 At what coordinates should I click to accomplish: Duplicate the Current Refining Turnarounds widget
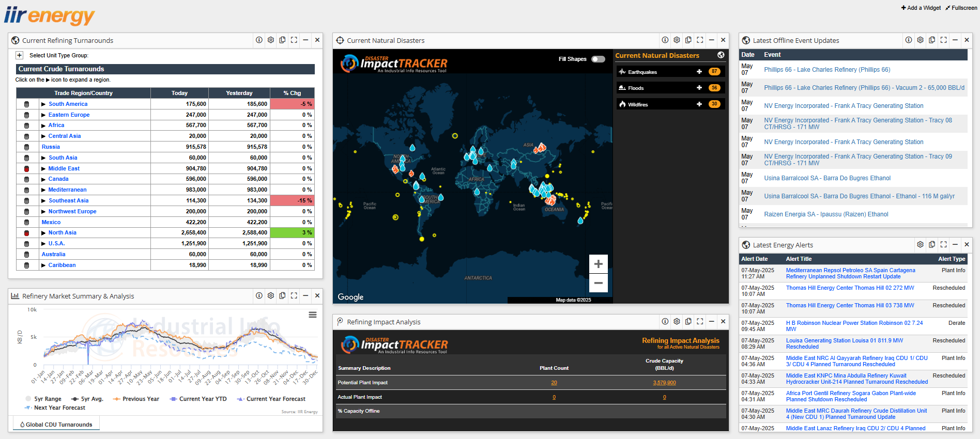(x=282, y=40)
